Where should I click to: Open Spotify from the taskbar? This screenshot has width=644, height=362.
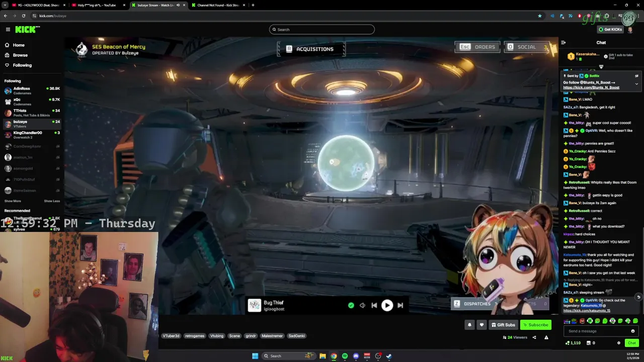(x=345, y=356)
